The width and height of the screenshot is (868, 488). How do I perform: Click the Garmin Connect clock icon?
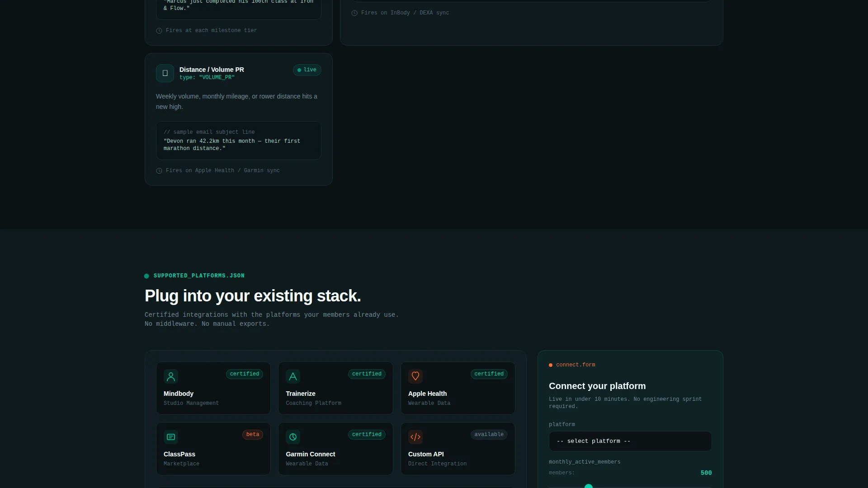(x=293, y=437)
